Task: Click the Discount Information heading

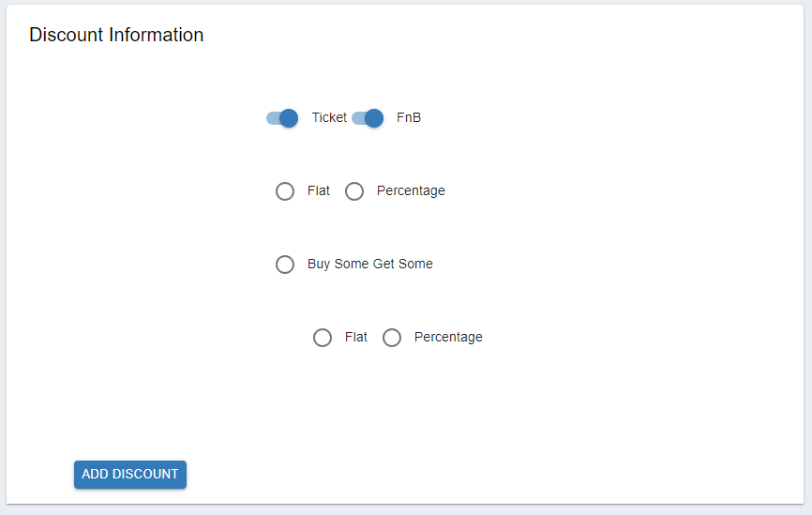Action: (116, 36)
